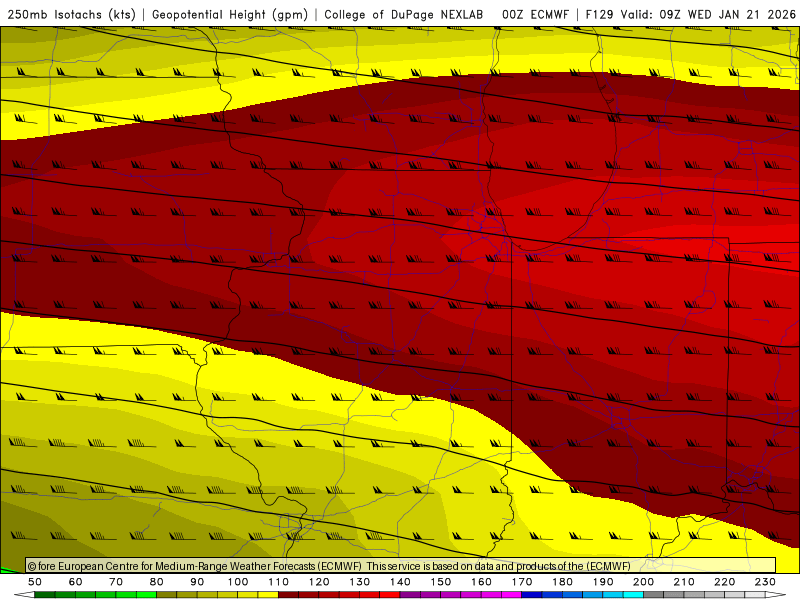The width and height of the screenshot is (800, 600).
Task: Click the 110 knot color bar label
Action: pyautogui.click(x=278, y=582)
